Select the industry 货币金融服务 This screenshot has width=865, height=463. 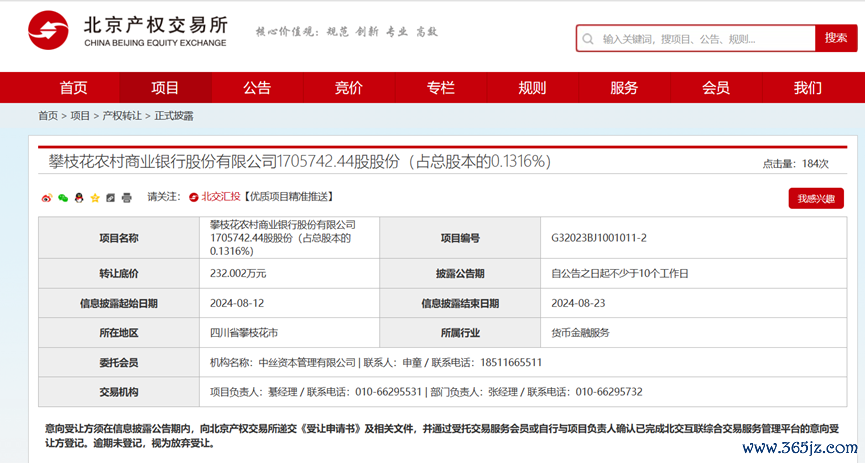(580, 333)
